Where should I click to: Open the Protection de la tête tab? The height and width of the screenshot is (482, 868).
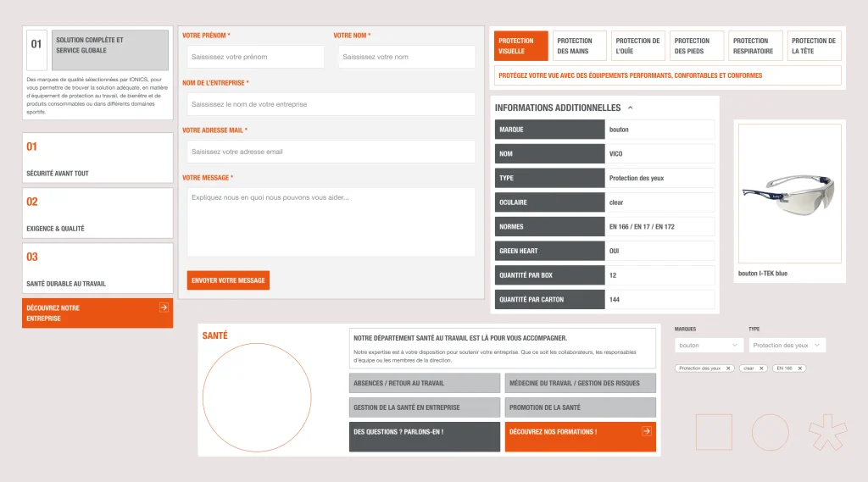[x=814, y=46]
